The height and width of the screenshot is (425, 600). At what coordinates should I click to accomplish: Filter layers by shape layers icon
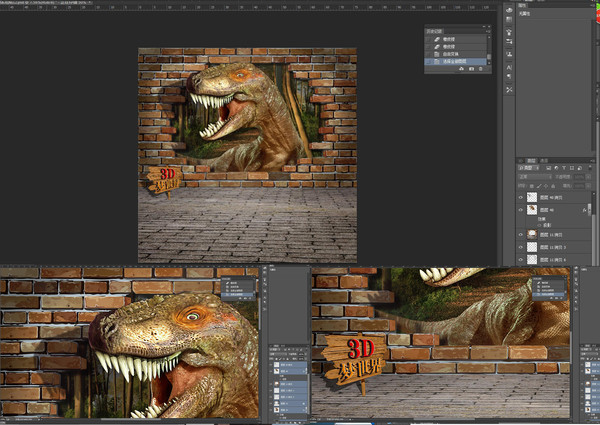(x=572, y=168)
